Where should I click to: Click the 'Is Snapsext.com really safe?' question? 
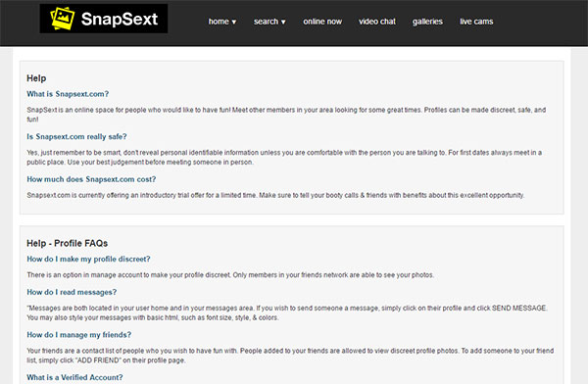76,137
